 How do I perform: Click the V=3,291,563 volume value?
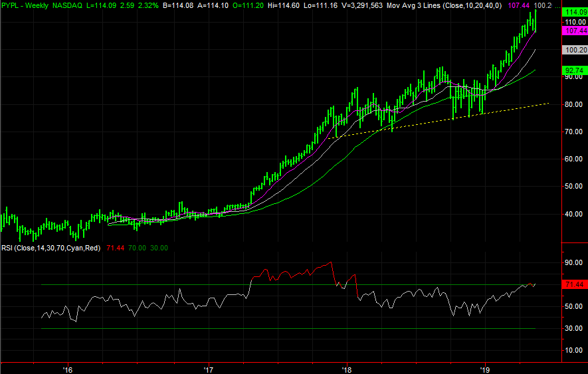361,5
